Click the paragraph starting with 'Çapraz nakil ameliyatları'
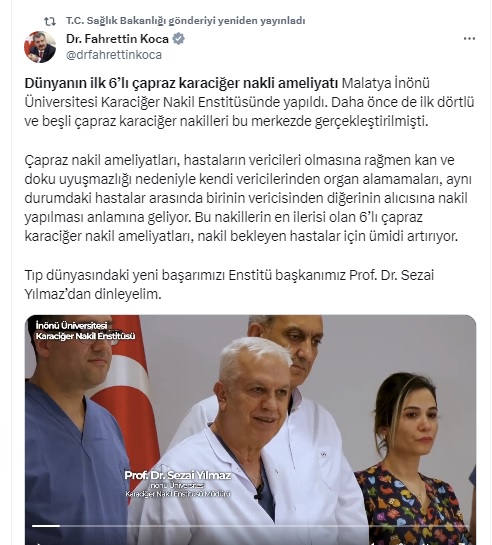 tap(248, 198)
